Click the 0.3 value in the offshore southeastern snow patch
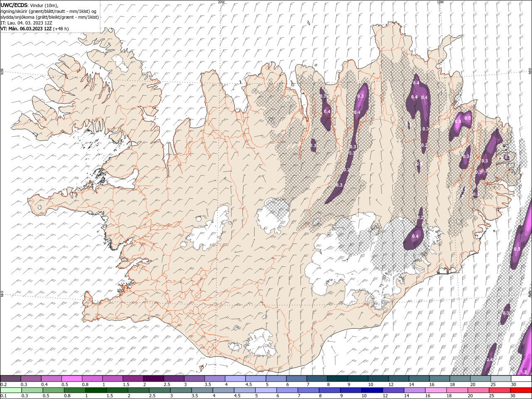This screenshot has height=399, width=532. 506,313
